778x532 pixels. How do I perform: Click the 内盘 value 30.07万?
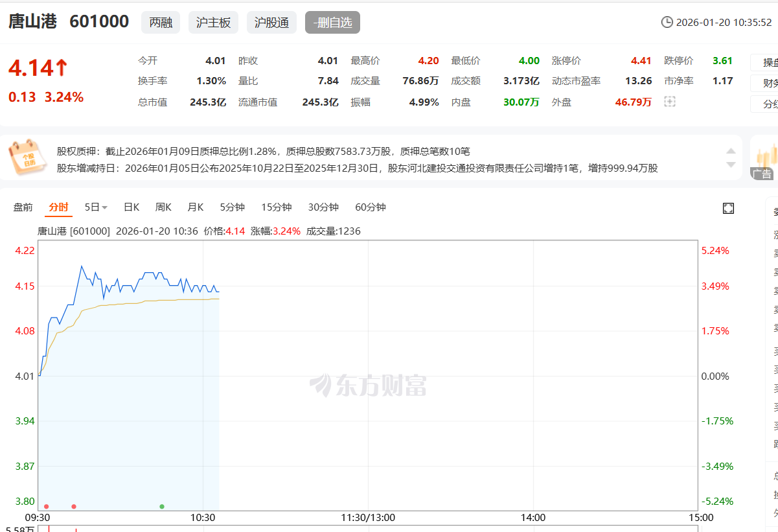tap(521, 102)
